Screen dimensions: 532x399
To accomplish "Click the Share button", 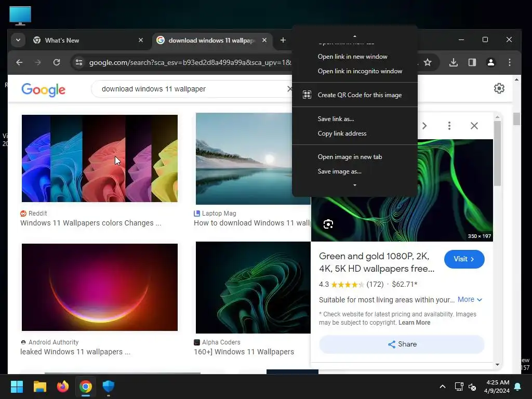I will pyautogui.click(x=402, y=344).
